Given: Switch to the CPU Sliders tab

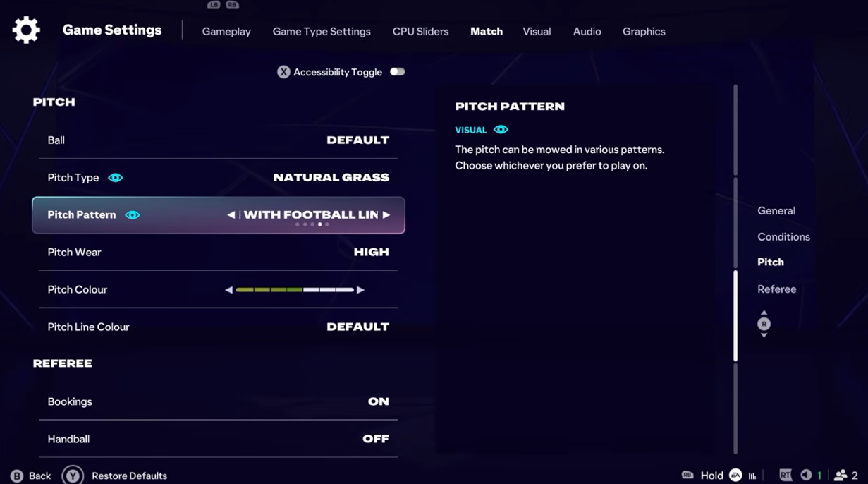Looking at the screenshot, I should point(420,32).
